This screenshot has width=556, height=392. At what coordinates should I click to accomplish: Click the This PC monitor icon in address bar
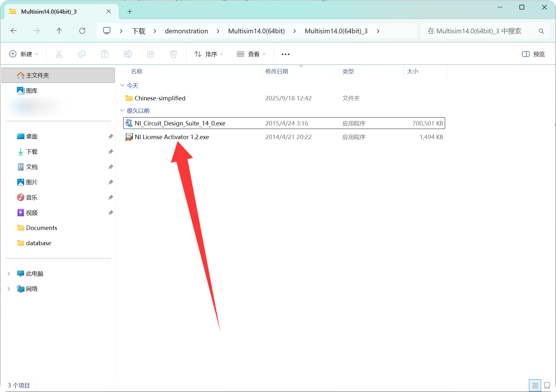coord(107,31)
